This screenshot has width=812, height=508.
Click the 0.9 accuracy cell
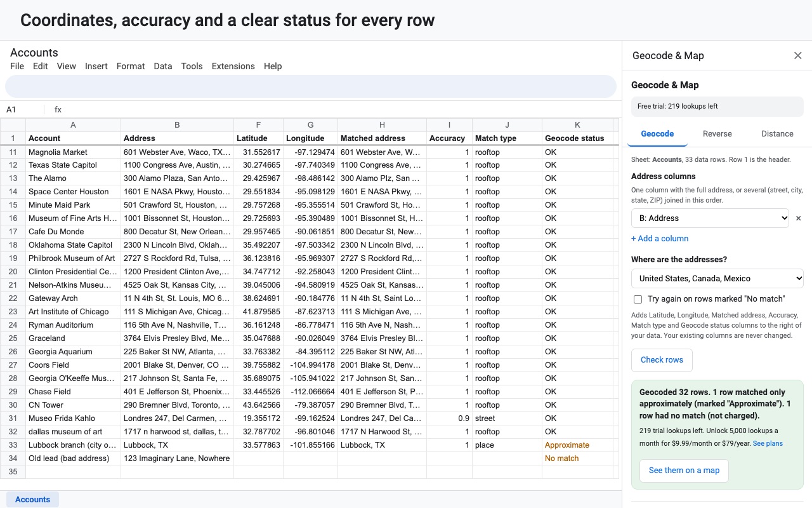(x=449, y=418)
